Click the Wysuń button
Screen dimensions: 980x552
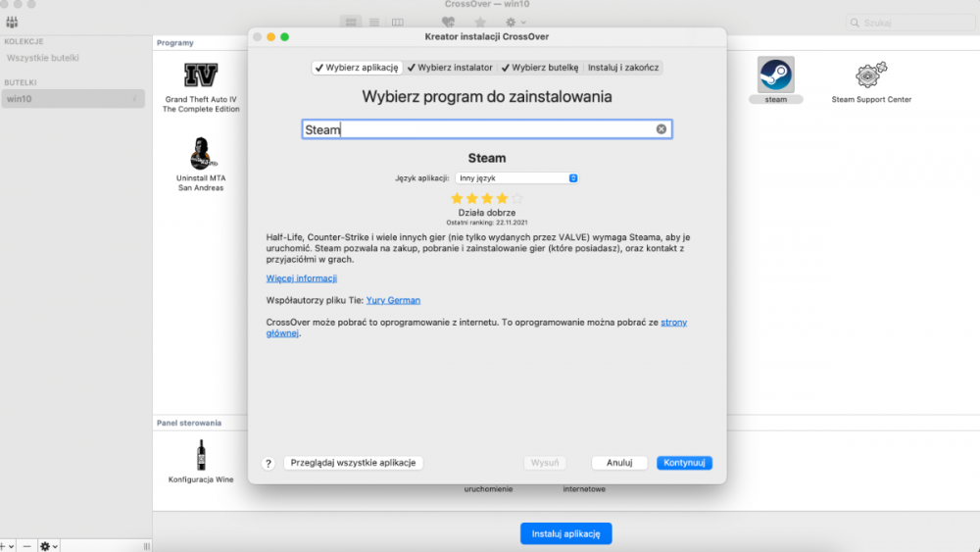[545, 463]
